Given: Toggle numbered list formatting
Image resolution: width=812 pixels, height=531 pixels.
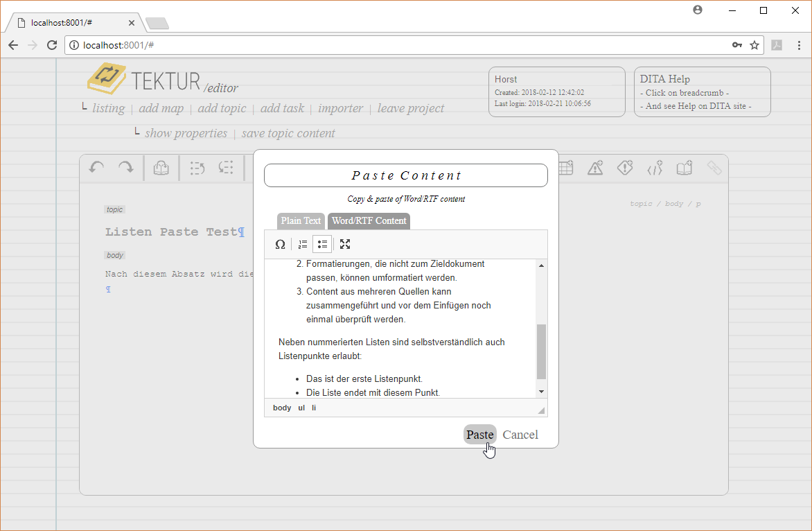Looking at the screenshot, I should click(x=303, y=244).
